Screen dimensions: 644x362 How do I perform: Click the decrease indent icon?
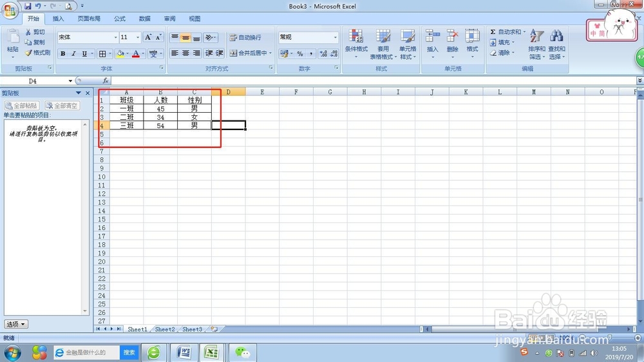click(x=209, y=53)
